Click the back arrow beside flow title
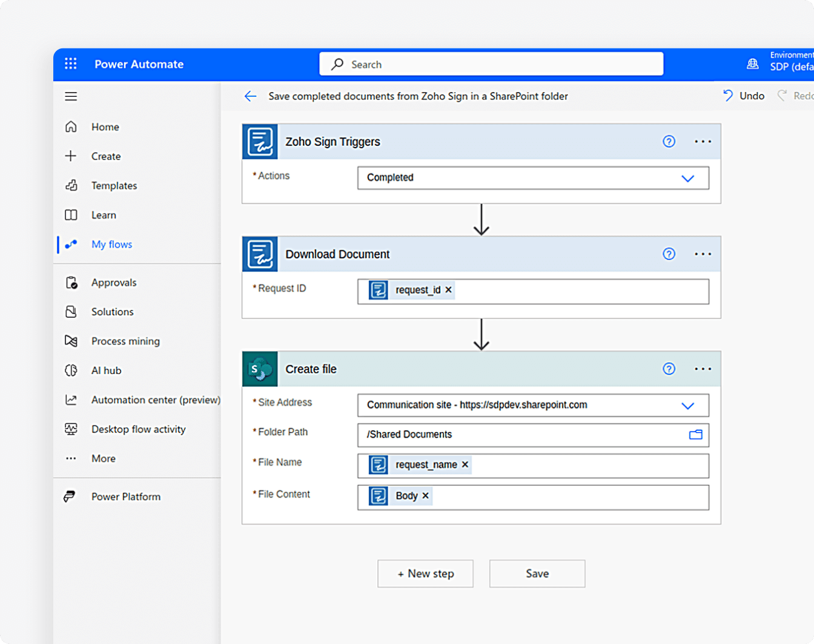 point(250,96)
